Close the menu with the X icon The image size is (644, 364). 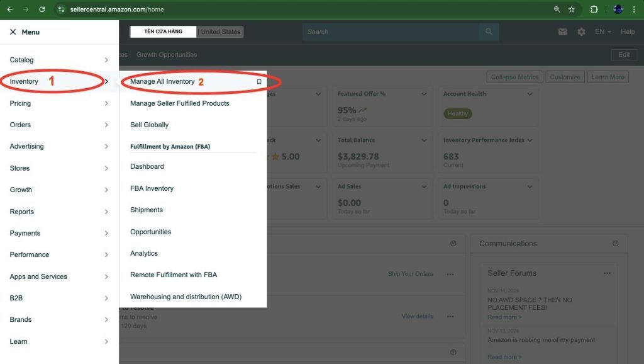tap(13, 32)
